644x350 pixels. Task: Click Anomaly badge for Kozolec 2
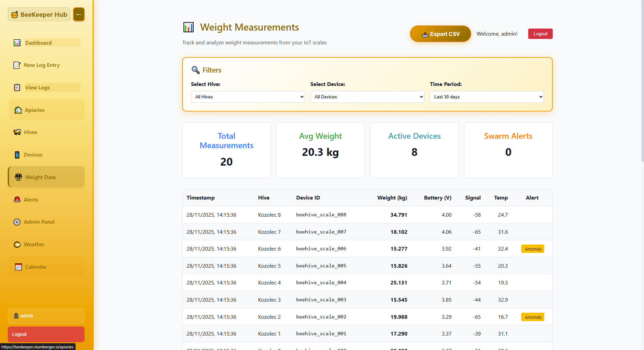tap(533, 317)
